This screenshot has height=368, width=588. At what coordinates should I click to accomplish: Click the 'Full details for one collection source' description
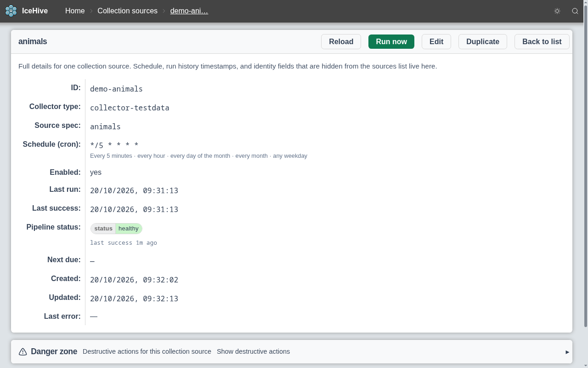[x=228, y=66]
